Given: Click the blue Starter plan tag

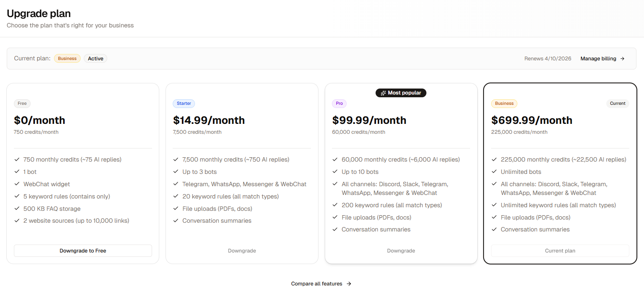Looking at the screenshot, I should [184, 104].
